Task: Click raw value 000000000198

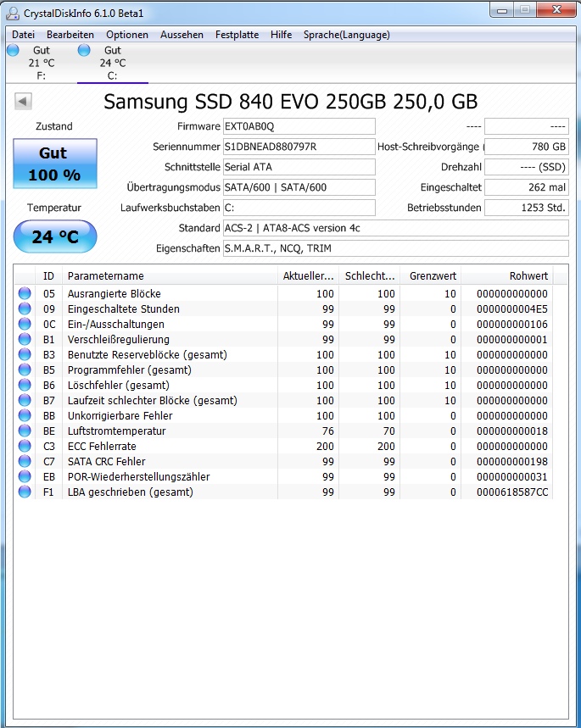Action: click(x=512, y=462)
